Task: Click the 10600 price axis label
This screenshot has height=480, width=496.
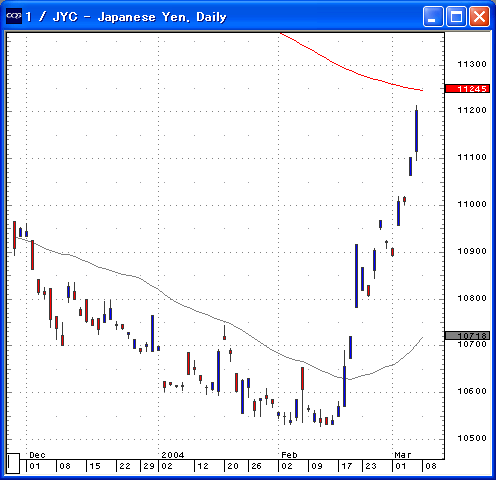Action: (472, 391)
